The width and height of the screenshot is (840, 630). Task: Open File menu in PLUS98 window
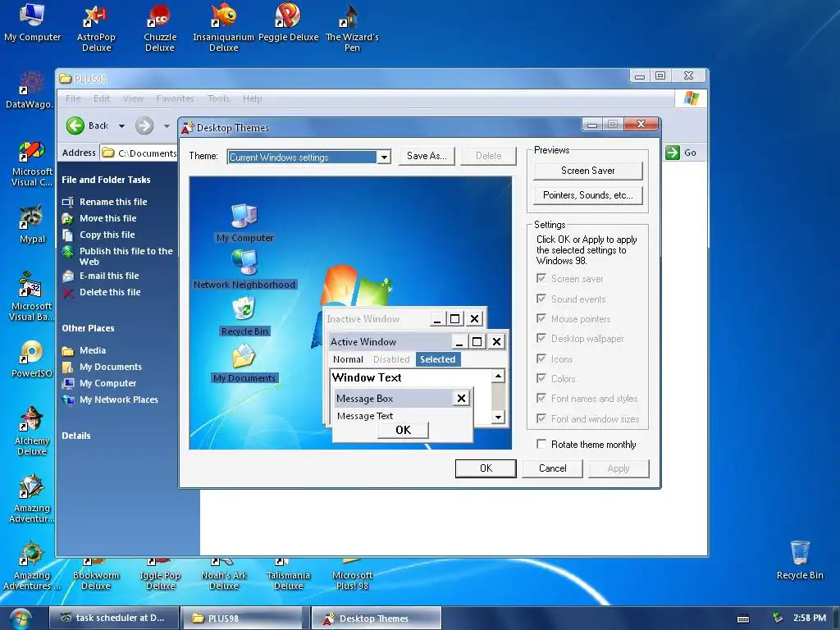tap(73, 98)
